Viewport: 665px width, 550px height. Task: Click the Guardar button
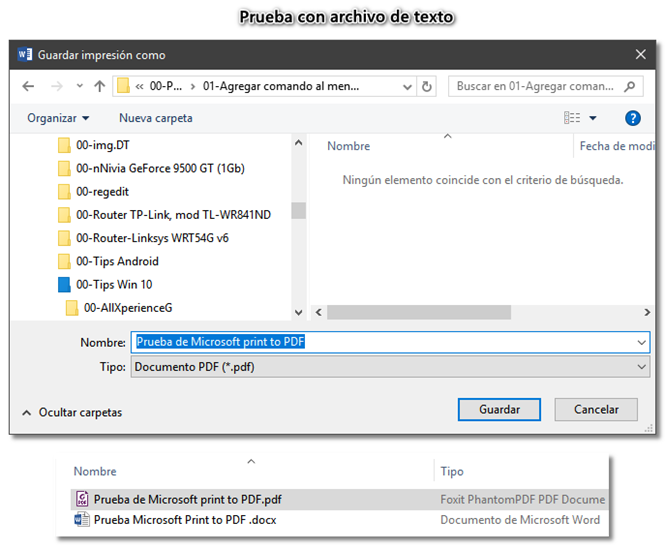tap(499, 409)
